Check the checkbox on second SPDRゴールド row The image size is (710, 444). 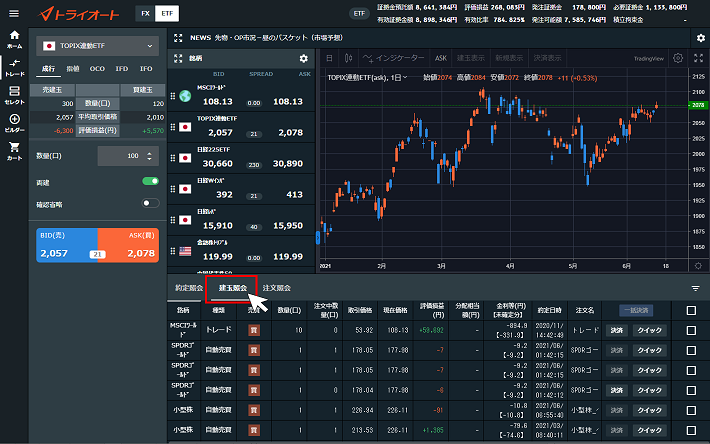tap(691, 370)
